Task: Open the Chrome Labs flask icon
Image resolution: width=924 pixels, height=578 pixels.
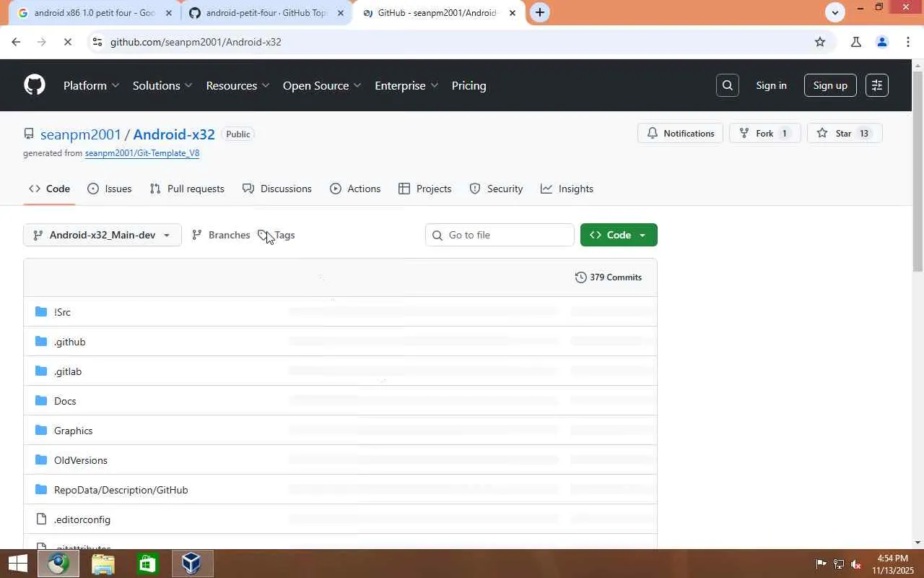Action: (x=855, y=42)
